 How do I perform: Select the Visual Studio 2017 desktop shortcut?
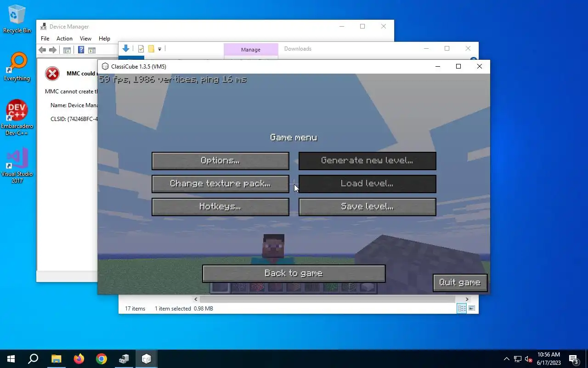click(x=17, y=166)
